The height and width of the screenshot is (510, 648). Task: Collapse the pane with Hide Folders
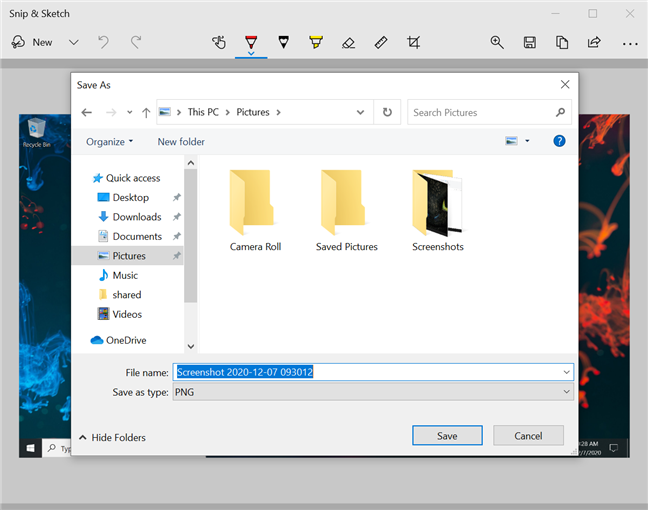click(112, 437)
